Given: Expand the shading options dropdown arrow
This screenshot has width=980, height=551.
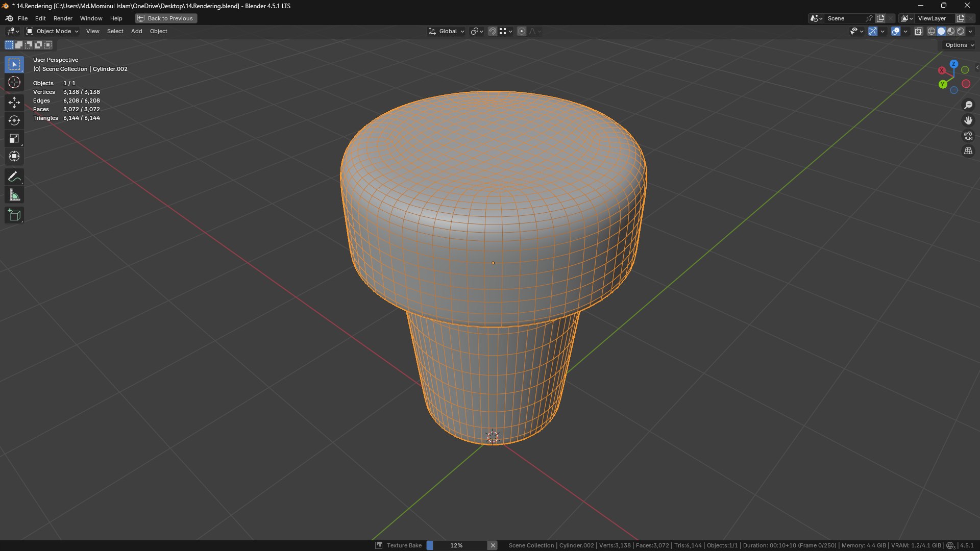Looking at the screenshot, I should click(970, 31).
